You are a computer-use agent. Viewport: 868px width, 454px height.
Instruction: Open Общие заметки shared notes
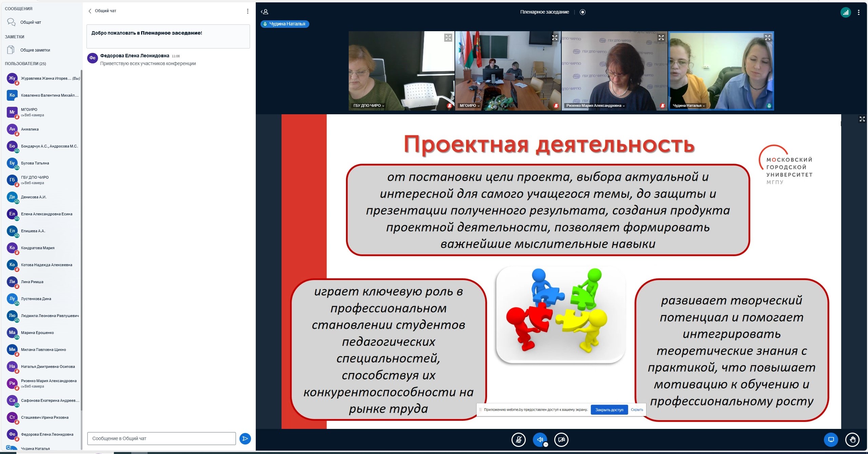pos(35,50)
